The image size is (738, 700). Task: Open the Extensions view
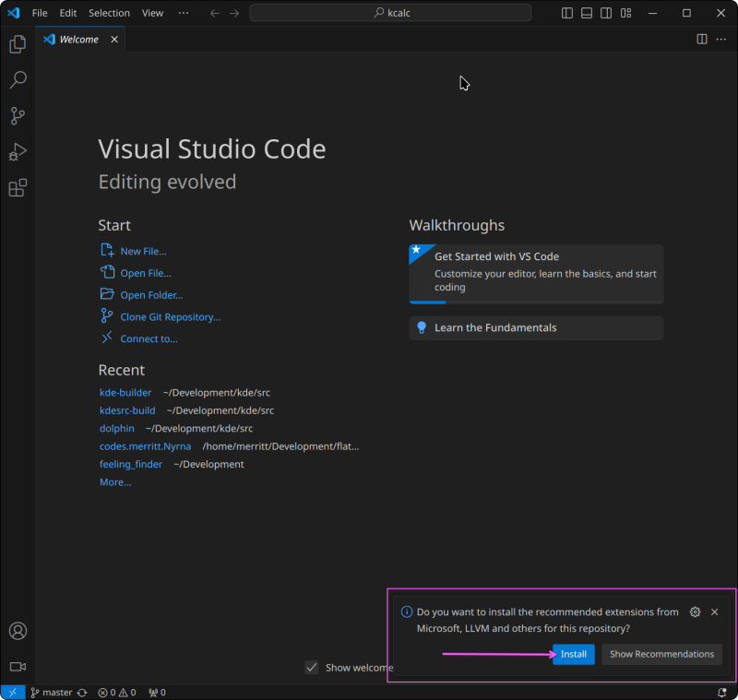point(17,187)
